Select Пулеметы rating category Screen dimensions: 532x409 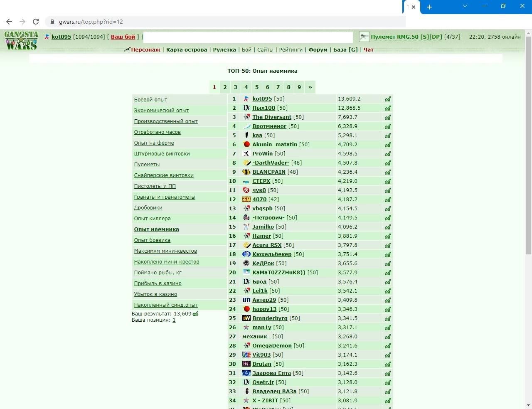[147, 165]
